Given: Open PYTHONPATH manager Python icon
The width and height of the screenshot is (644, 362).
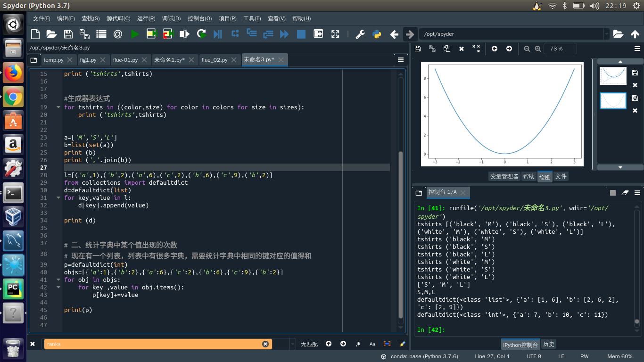Looking at the screenshot, I should point(377,34).
